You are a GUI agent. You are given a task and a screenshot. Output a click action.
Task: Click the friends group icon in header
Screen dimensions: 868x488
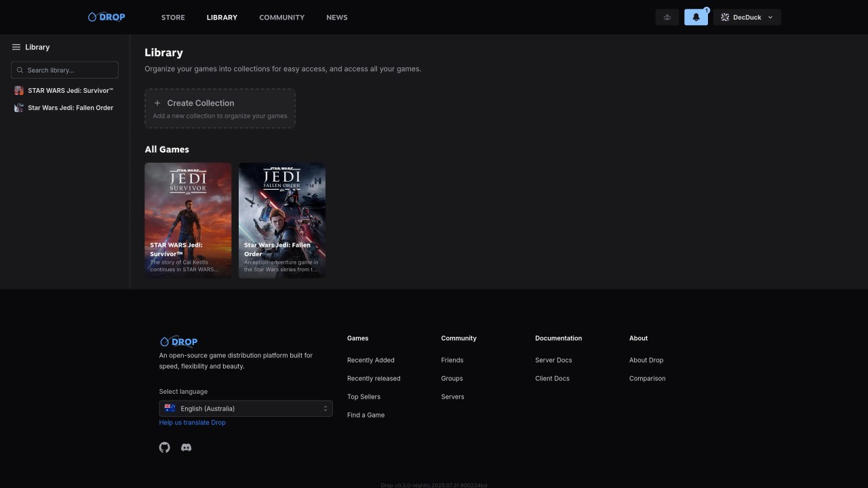(667, 18)
